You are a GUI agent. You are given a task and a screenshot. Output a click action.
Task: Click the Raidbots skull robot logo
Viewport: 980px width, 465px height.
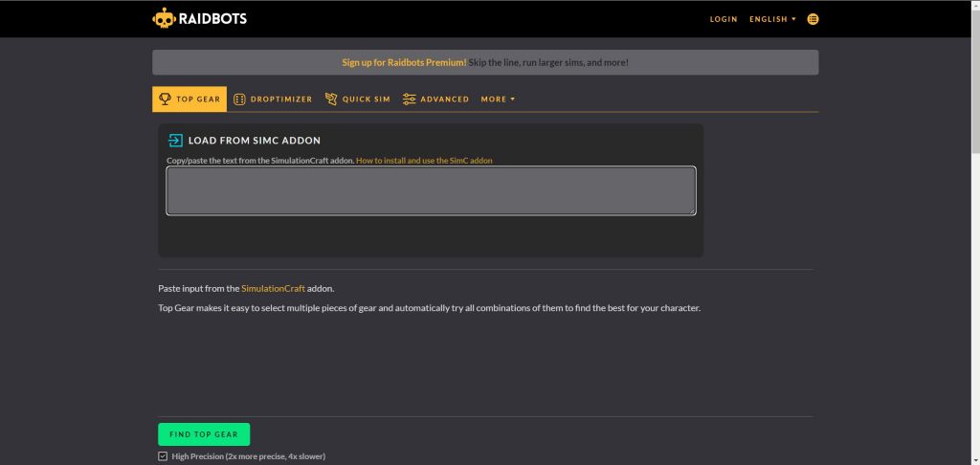(x=164, y=18)
